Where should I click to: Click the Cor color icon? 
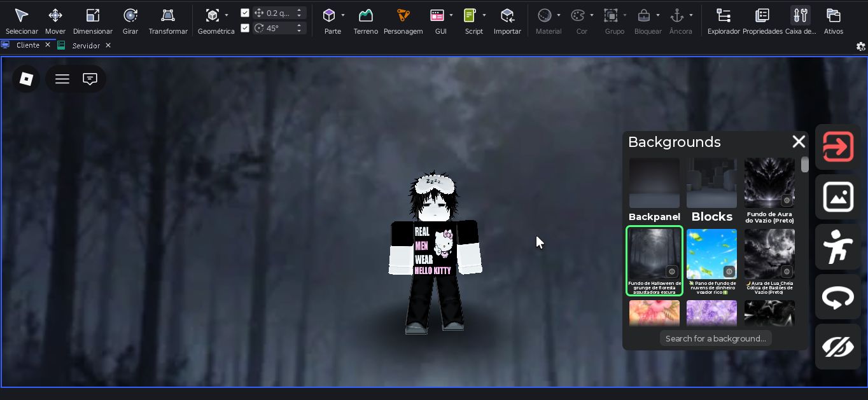pos(578,15)
